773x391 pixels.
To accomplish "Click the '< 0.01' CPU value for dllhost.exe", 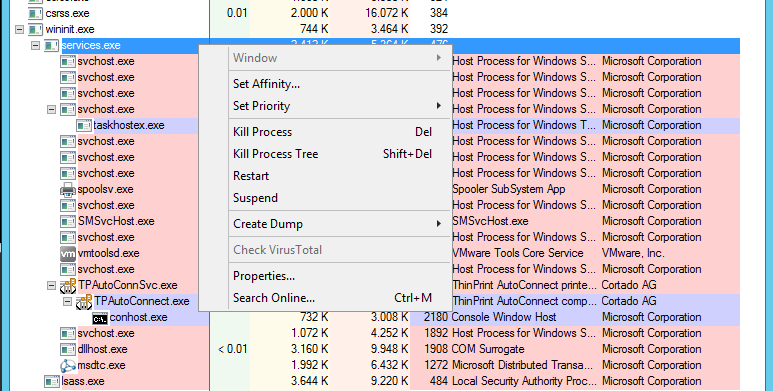I will [233, 349].
